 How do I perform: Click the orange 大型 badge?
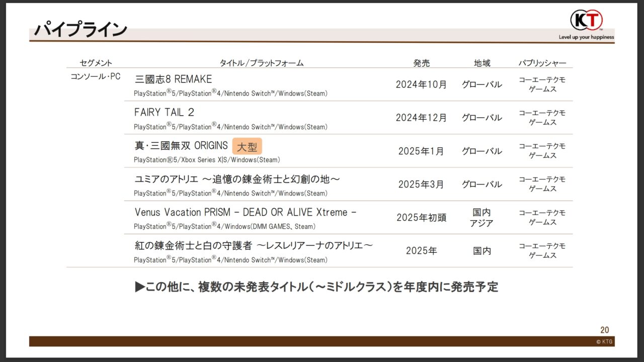coord(247,146)
